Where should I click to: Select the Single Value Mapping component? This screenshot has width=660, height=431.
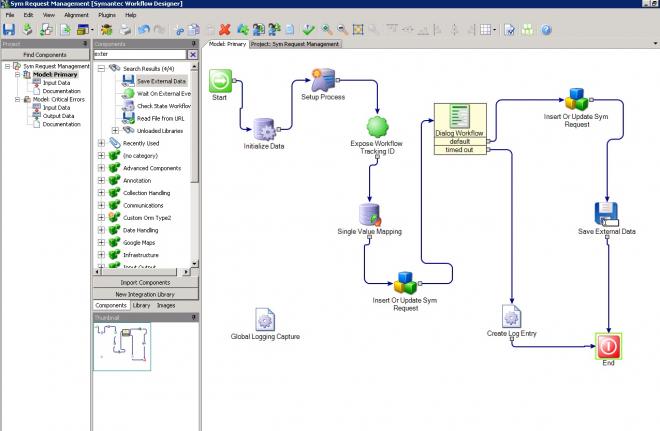point(370,215)
